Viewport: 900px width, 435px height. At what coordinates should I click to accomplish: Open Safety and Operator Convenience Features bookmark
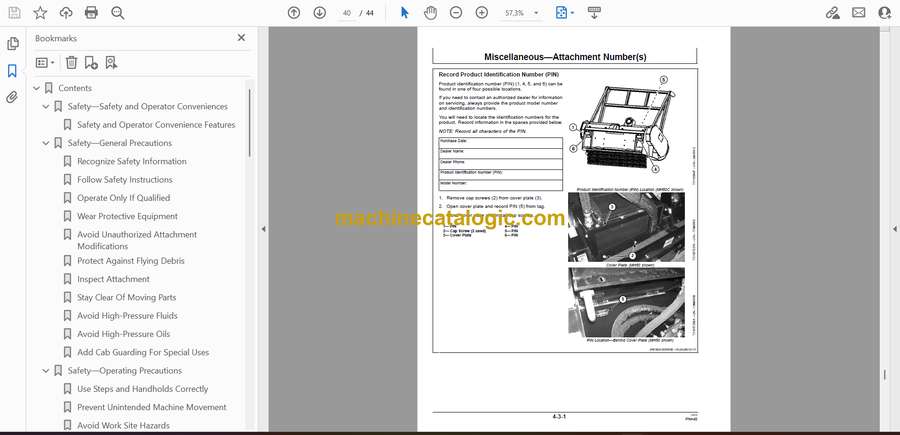point(156,125)
